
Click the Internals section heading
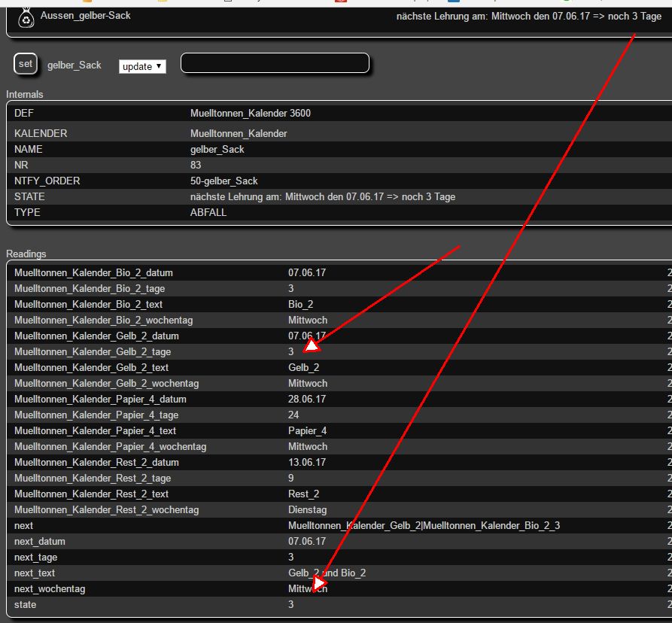[x=25, y=95]
